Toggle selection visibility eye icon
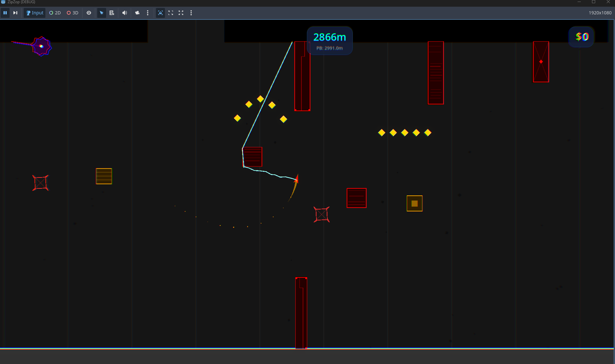The image size is (615, 364). [x=89, y=13]
